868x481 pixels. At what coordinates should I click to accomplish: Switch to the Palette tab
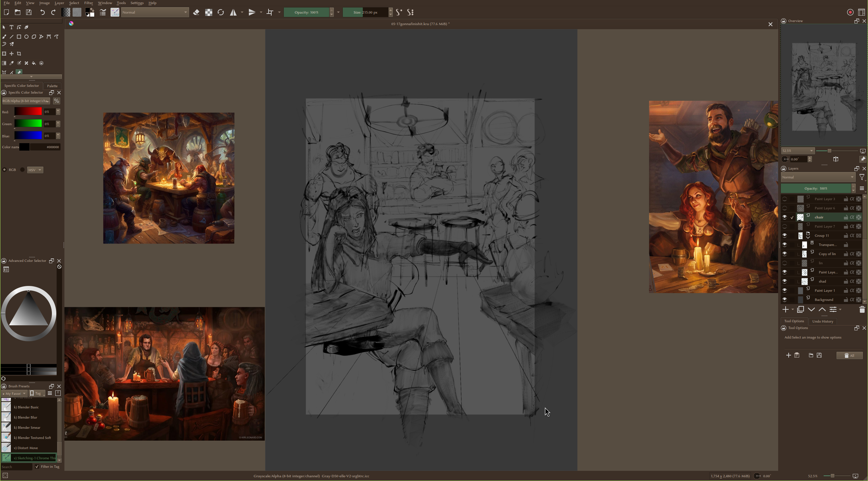tap(52, 86)
